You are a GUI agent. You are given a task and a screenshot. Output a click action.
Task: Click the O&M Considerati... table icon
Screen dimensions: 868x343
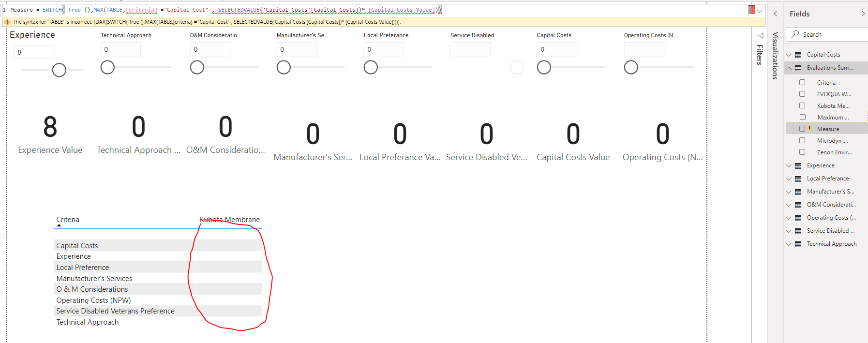[798, 205]
